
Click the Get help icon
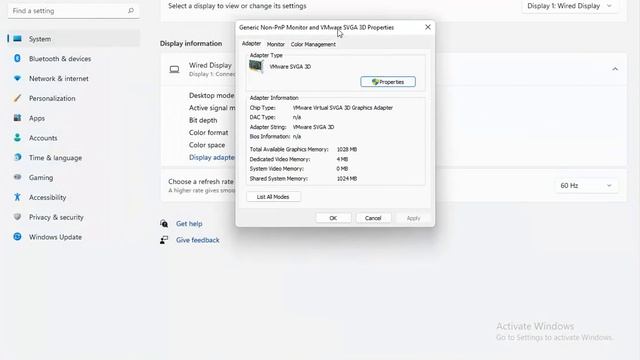tap(164, 223)
